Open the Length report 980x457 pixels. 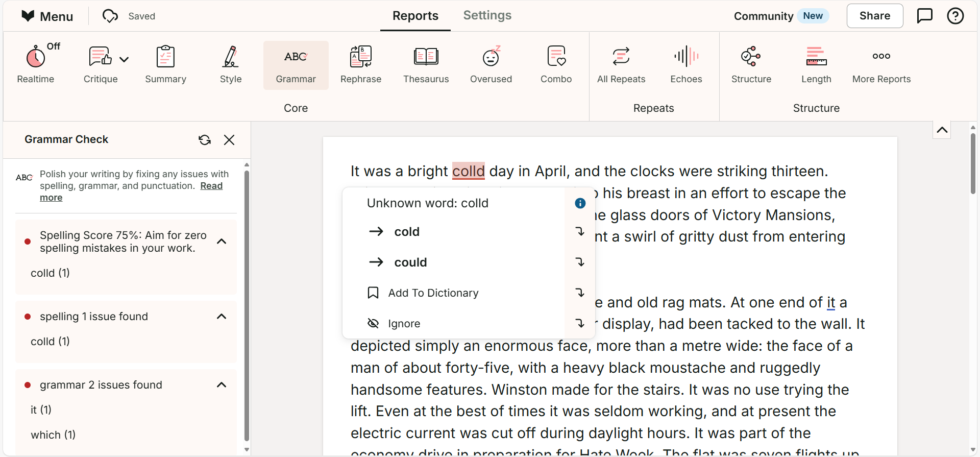816,65
